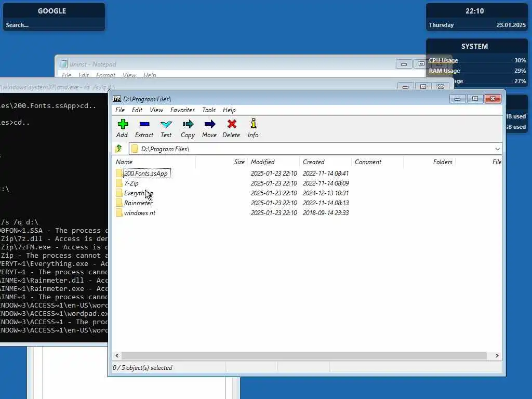Viewport: 532px width, 399px height.
Task: Click the 7z icon in the title bar
Action: 117,99
